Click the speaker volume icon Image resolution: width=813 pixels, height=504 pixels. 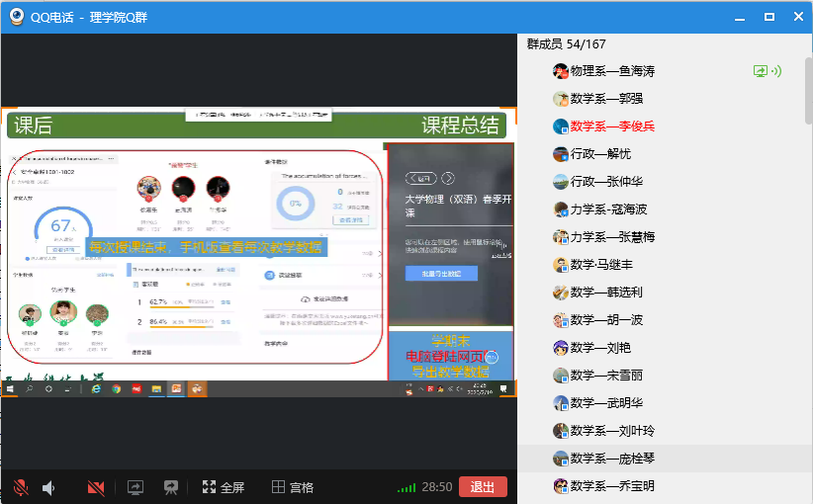click(48, 487)
